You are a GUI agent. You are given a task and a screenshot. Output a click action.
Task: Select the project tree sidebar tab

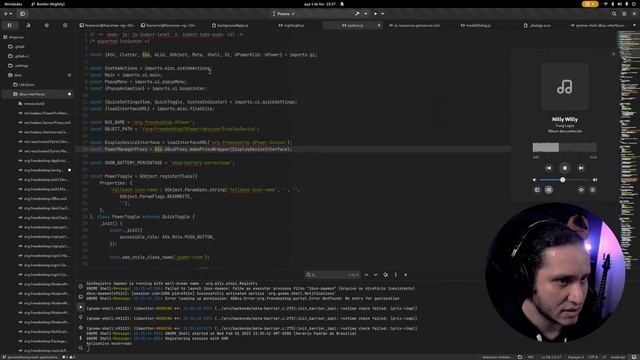tap(9, 25)
